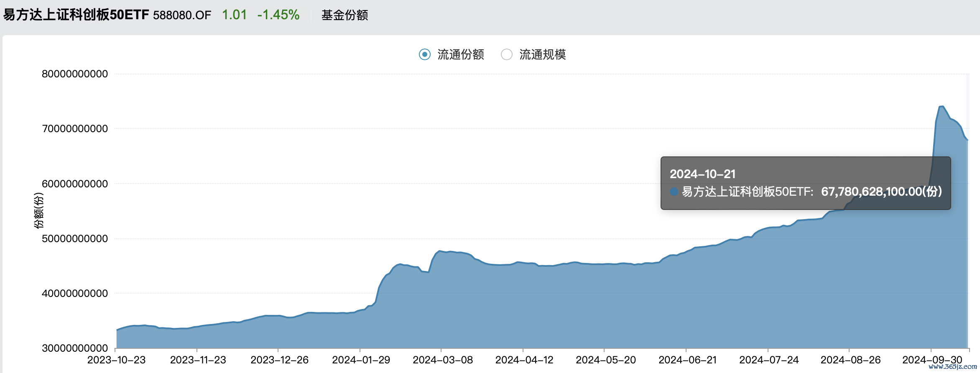Click the 2024-03-08 x-axis date label
This screenshot has height=373, width=980.
(443, 360)
